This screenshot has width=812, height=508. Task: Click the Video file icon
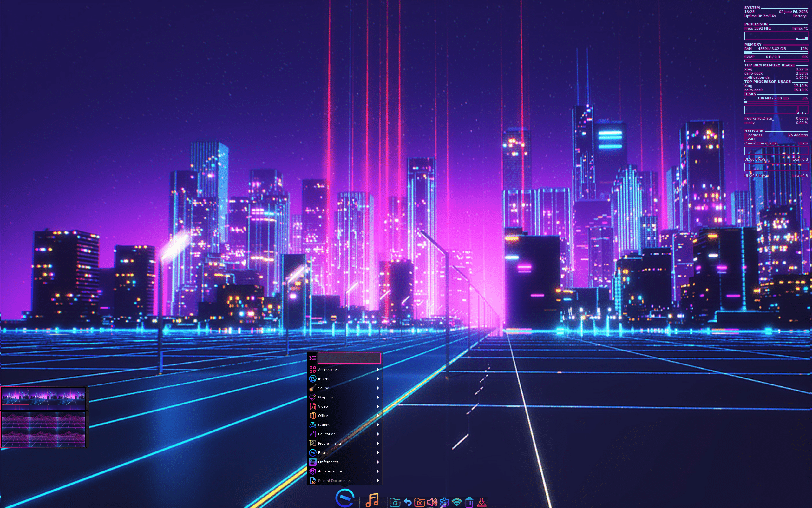click(x=313, y=406)
